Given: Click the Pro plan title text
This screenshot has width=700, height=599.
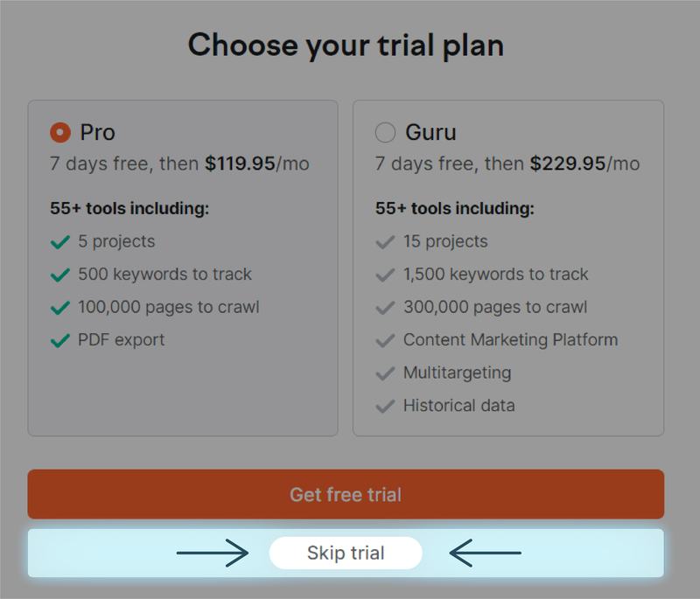Looking at the screenshot, I should tap(97, 133).
